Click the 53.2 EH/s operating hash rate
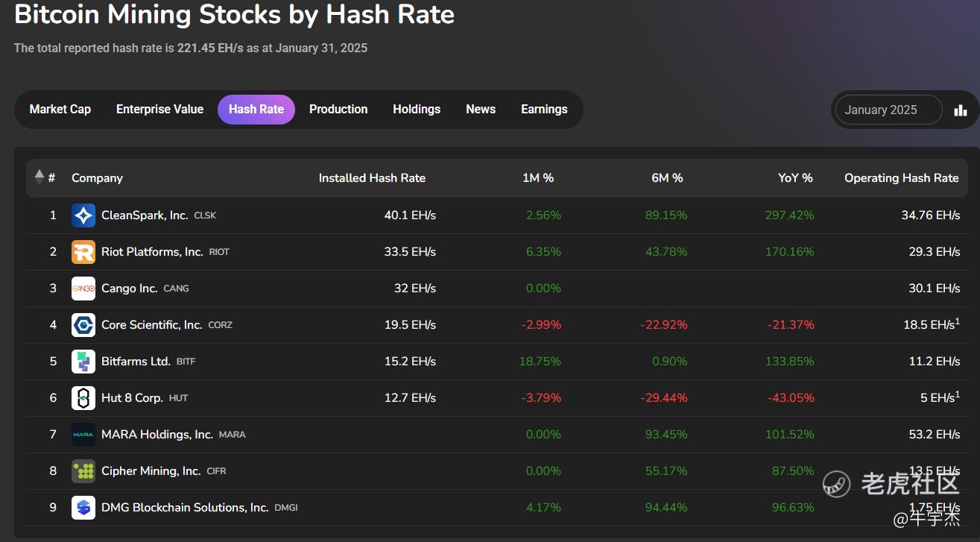980x542 pixels. click(934, 435)
